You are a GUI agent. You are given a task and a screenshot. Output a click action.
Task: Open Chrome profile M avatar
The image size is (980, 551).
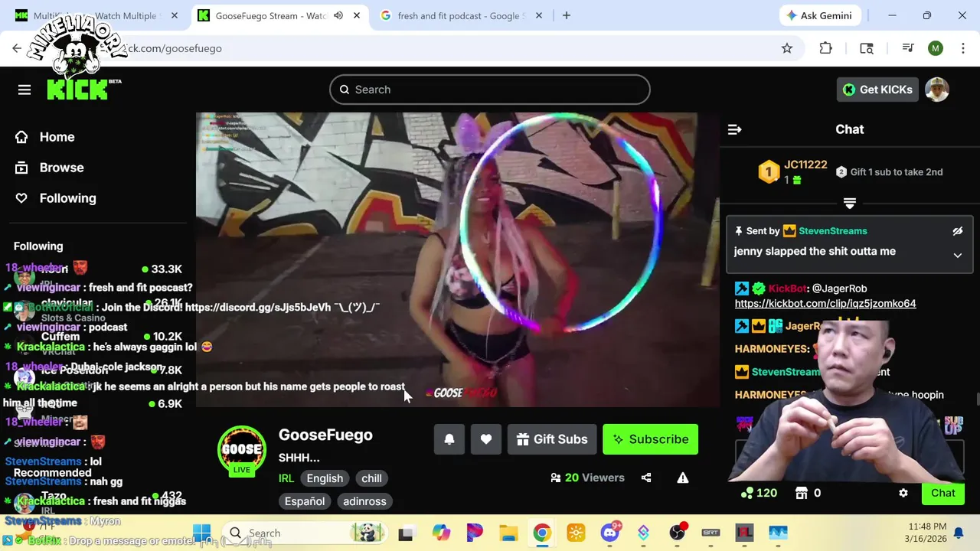[936, 48]
